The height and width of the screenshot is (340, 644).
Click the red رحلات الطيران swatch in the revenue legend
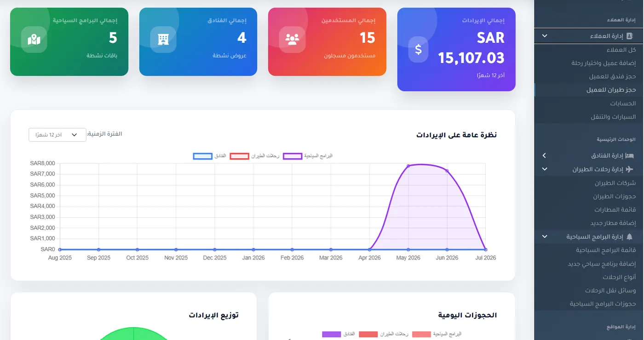tap(239, 156)
